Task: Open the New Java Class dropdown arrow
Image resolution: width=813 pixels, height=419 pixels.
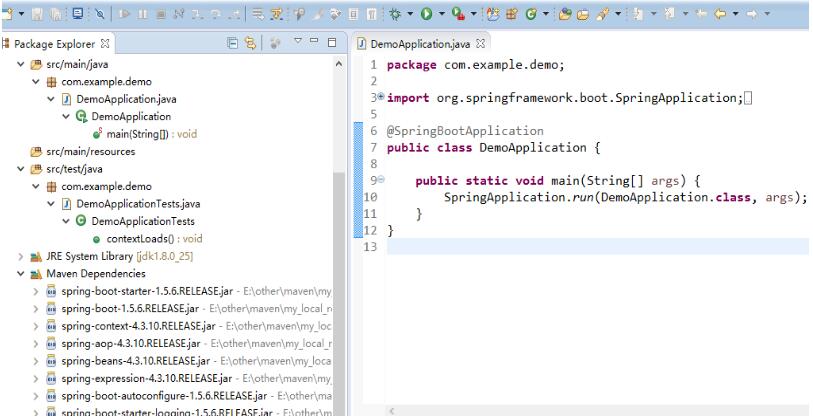Action: tap(546, 13)
